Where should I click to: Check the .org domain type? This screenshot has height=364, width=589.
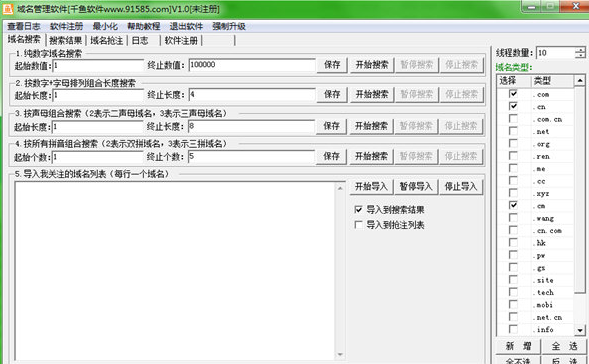coord(513,143)
